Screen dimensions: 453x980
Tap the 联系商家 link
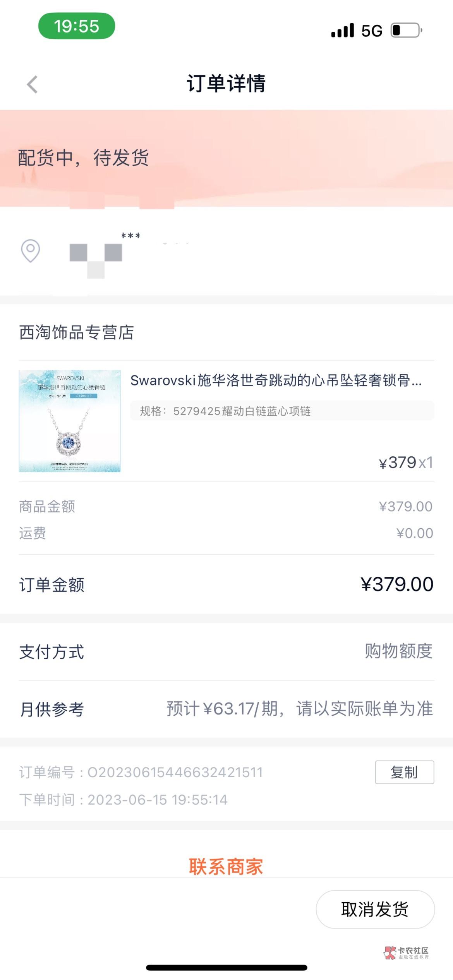coord(226,866)
